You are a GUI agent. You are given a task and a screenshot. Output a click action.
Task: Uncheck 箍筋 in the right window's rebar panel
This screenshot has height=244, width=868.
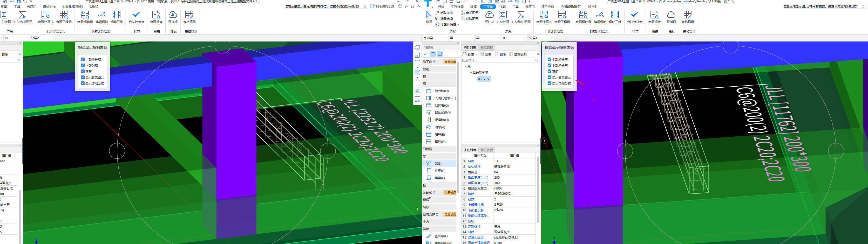pos(550,71)
